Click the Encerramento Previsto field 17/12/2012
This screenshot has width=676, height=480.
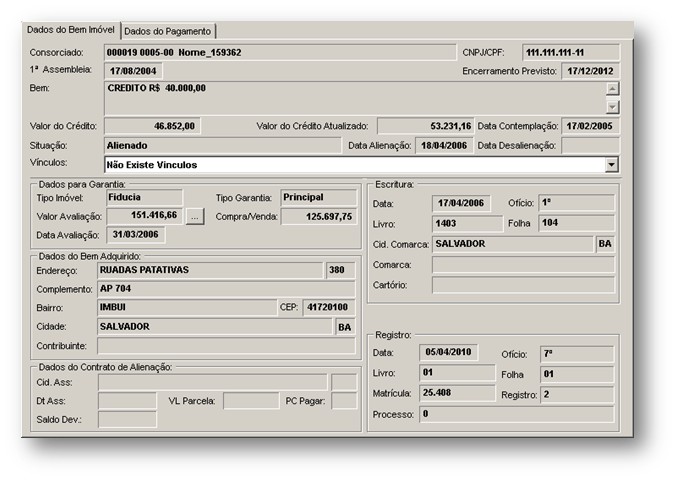coord(590,71)
